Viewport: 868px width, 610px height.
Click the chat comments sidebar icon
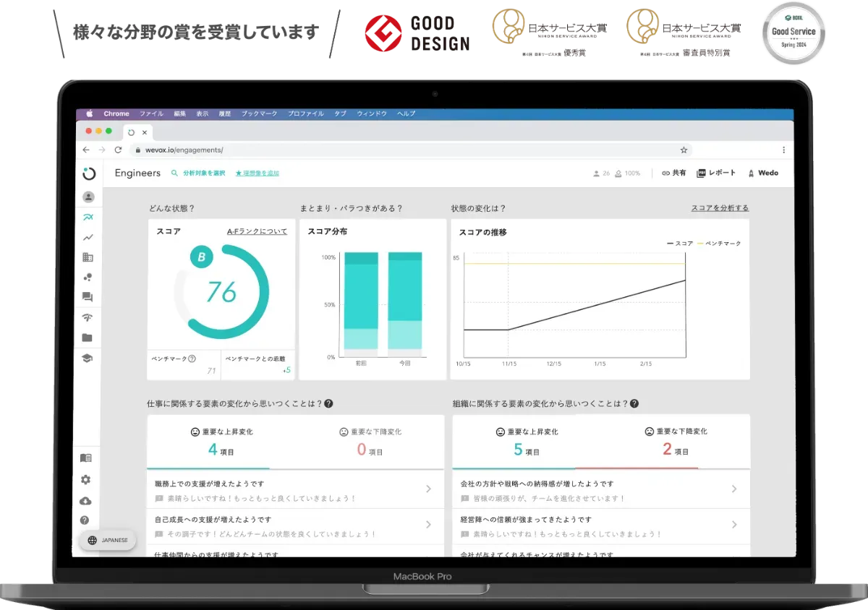[88, 297]
